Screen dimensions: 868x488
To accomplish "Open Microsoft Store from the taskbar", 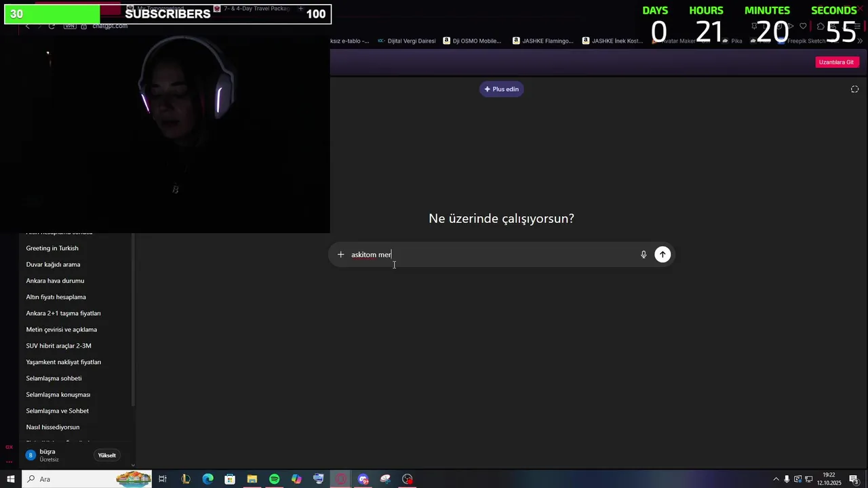I will 230,479.
